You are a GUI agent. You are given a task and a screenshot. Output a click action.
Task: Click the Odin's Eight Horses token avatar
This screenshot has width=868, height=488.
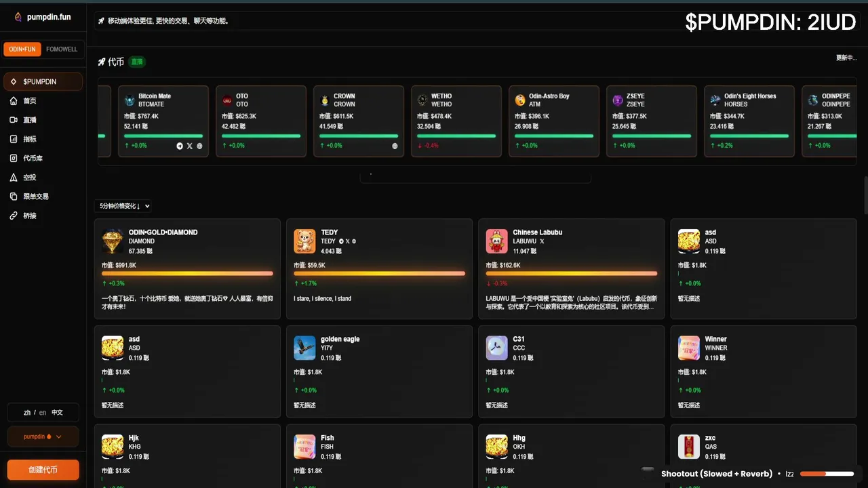point(715,100)
